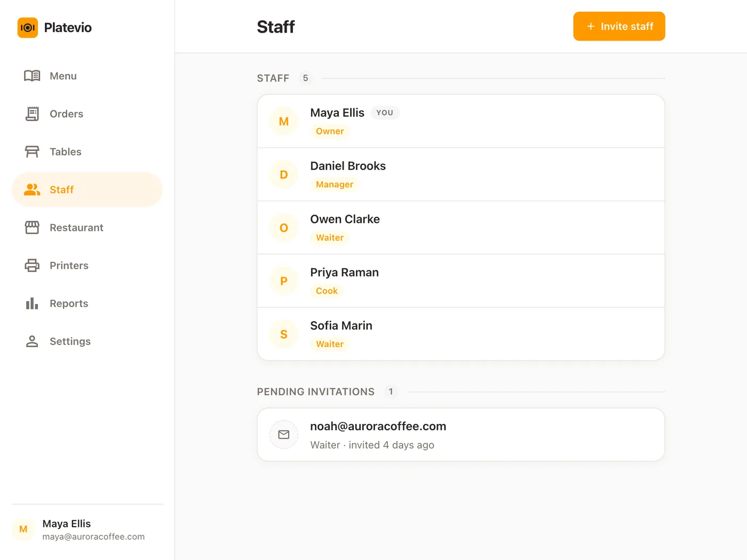Click the M avatar in sidebar footer
This screenshot has height=560, width=747.
(23, 529)
